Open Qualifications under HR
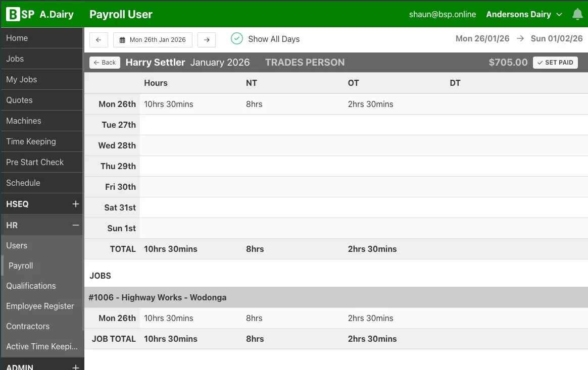 [41, 286]
